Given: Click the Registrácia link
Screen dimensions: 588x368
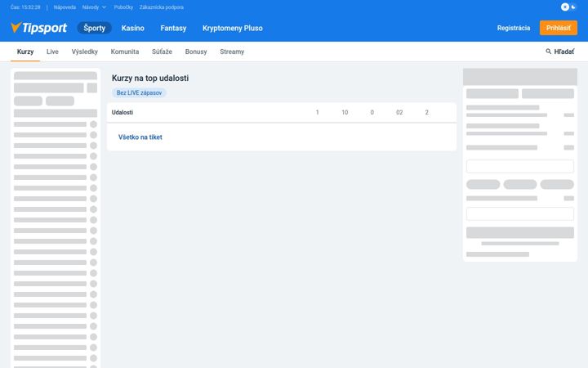Looking at the screenshot, I should pos(514,28).
